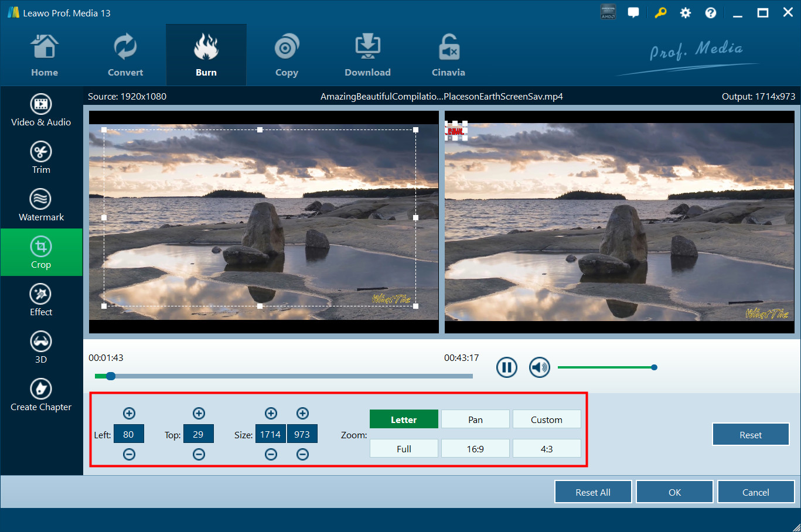The height and width of the screenshot is (532, 801).
Task: Switch to the Convert tab
Action: point(125,56)
